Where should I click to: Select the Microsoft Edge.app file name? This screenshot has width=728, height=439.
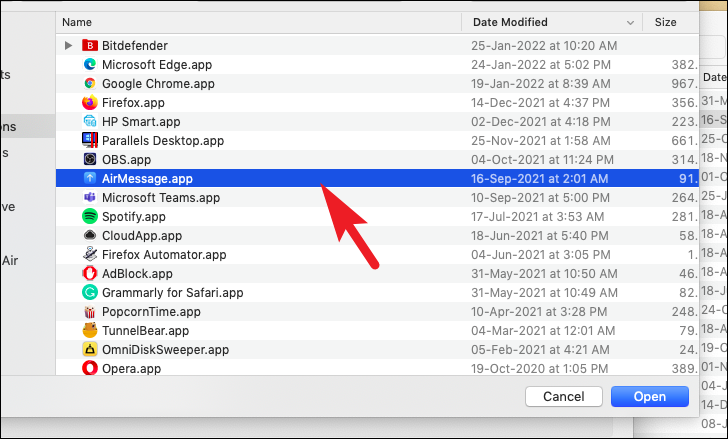157,65
